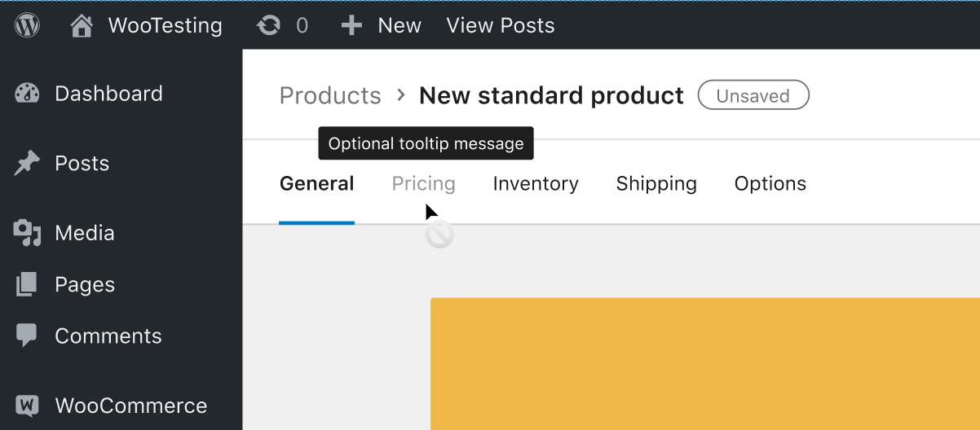This screenshot has width=980, height=430.
Task: Go to the Options tab
Action: (770, 184)
